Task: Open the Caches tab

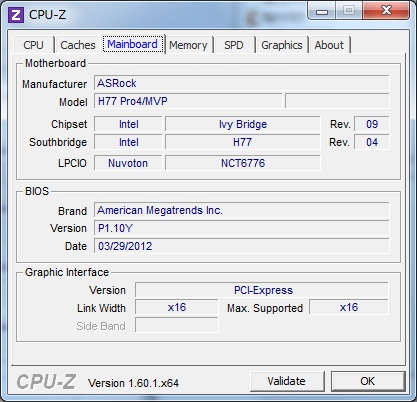Action: [x=78, y=45]
